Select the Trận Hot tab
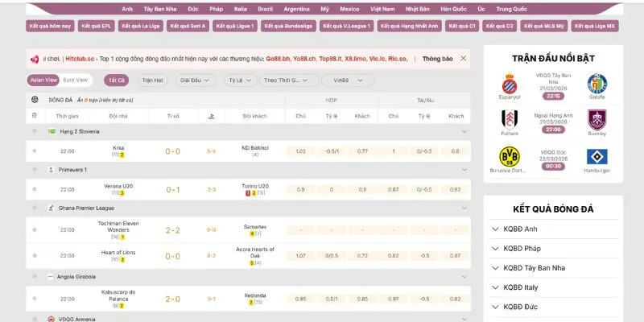This screenshot has width=644, height=322. (152, 80)
